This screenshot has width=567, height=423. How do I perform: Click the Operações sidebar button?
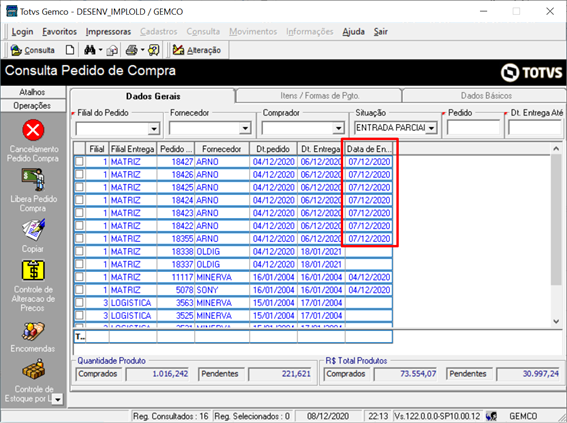click(x=33, y=106)
